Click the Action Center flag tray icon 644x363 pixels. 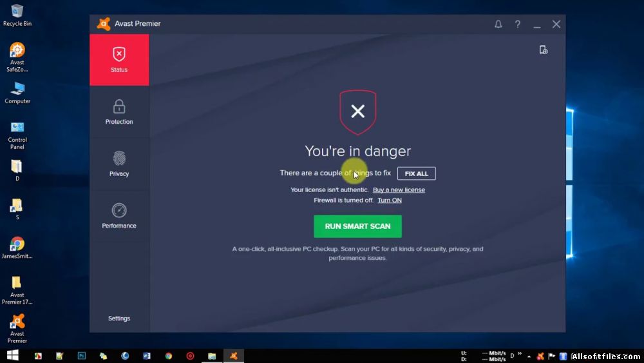click(x=552, y=356)
